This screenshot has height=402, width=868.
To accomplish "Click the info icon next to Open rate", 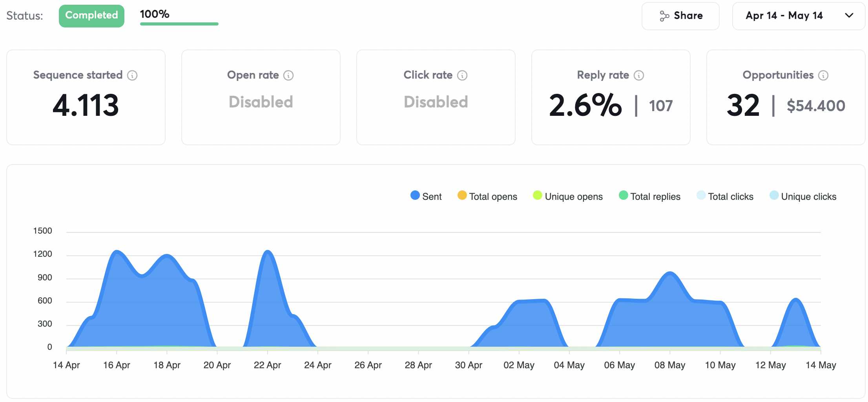I will point(288,75).
